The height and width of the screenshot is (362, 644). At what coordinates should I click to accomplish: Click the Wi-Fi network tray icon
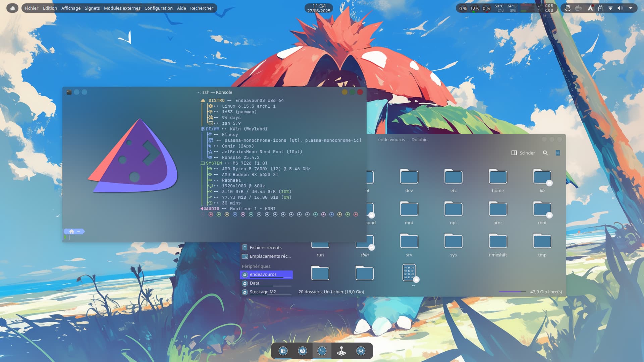(610, 8)
